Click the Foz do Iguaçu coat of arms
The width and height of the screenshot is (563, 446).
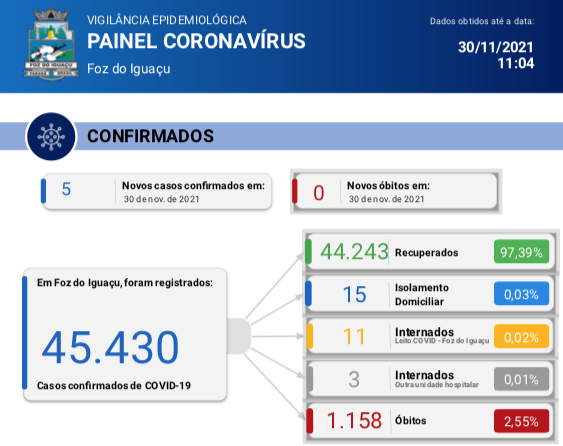[x=51, y=44]
